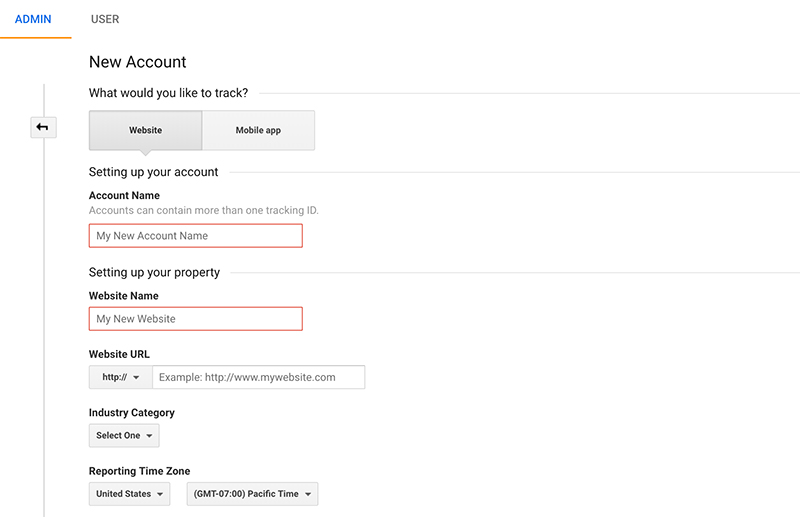Image resolution: width=800 pixels, height=517 pixels.
Task: Open the http:// protocol dropdown
Action: click(121, 377)
